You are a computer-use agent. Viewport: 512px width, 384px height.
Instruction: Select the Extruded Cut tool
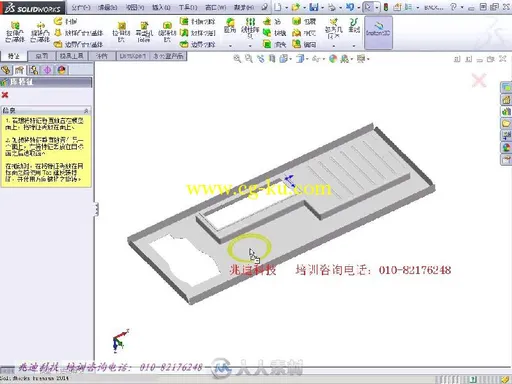pos(121,32)
